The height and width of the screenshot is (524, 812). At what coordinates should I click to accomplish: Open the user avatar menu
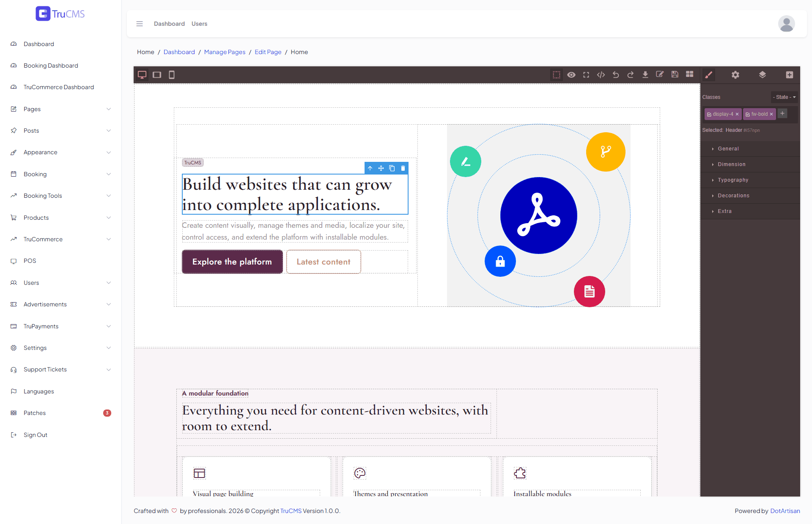[787, 24]
